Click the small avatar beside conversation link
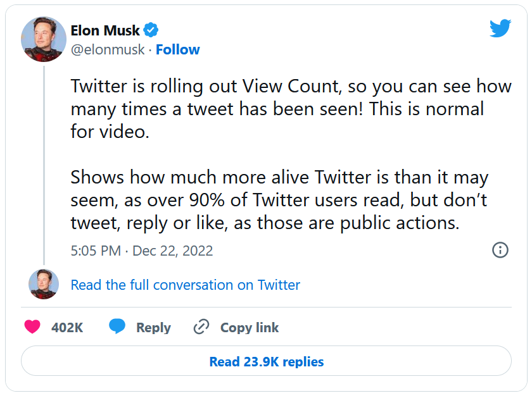The width and height of the screenshot is (532, 398). point(44,284)
